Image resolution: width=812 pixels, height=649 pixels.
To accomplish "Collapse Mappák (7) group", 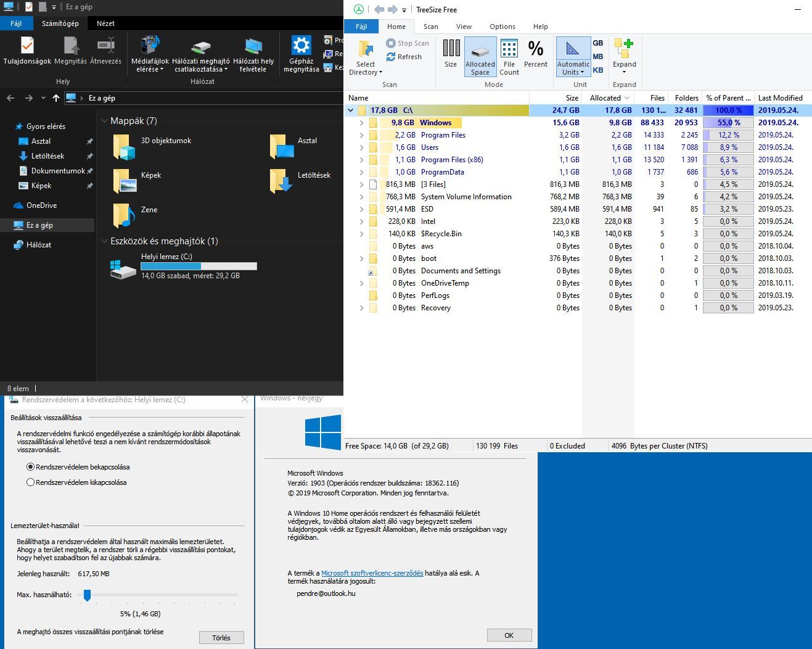I will coord(104,121).
